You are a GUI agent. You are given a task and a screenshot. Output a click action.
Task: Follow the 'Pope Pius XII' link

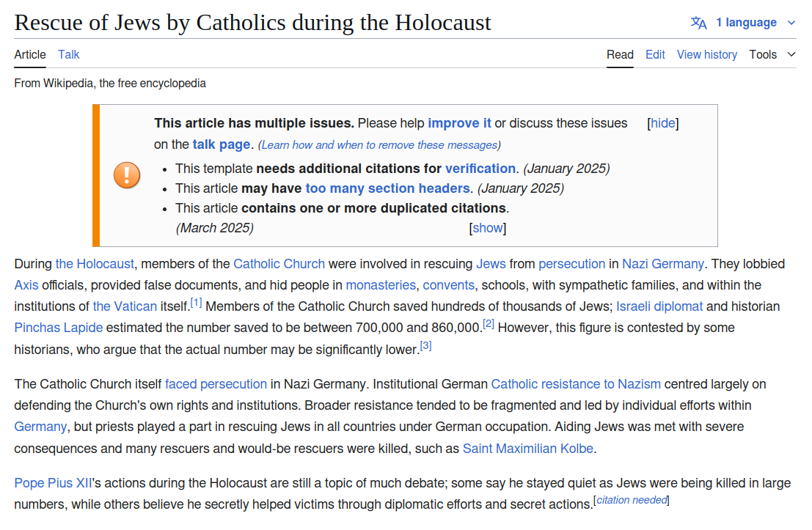coord(53,483)
